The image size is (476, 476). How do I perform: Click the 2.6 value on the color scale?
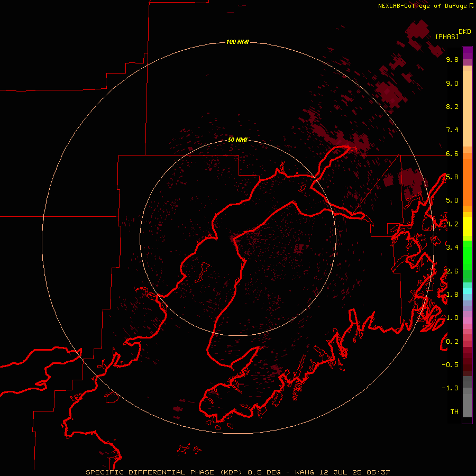452,271
